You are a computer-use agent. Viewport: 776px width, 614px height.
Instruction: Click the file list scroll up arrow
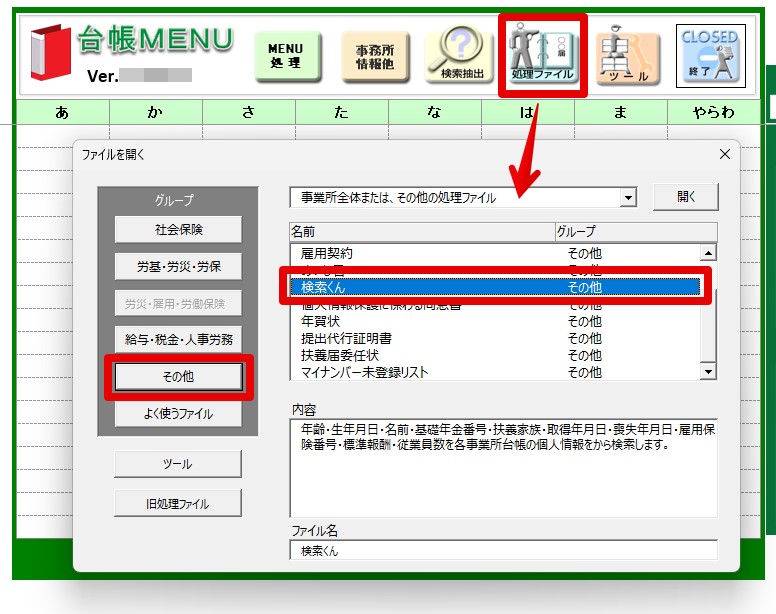[708, 253]
